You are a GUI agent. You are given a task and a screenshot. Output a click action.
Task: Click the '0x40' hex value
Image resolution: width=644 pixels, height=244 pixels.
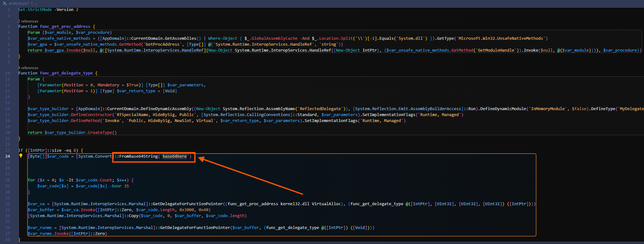[x=204, y=210]
